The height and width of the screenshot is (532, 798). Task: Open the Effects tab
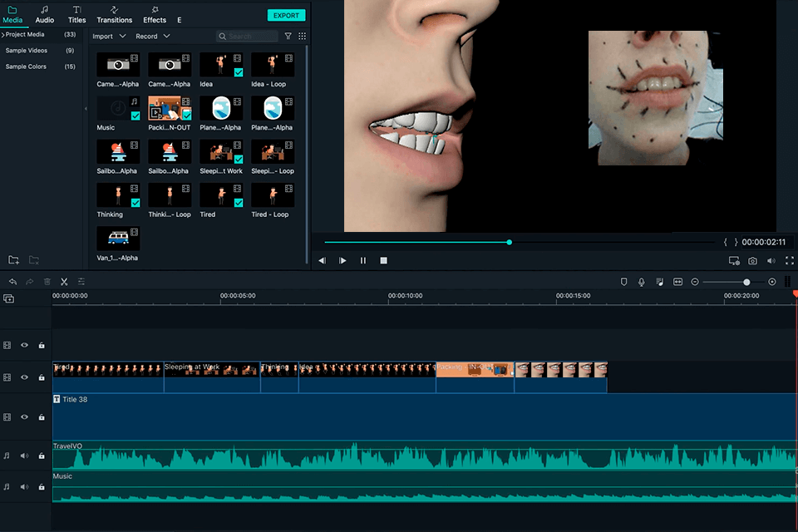[x=154, y=18]
